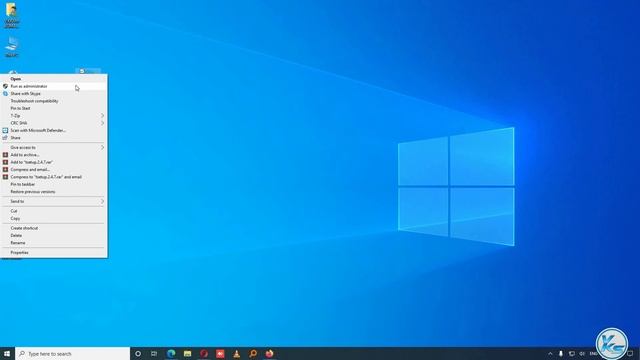Image resolution: width=640 pixels, height=360 pixels.
Task: Expand the Send to submenu
Action: click(54, 201)
